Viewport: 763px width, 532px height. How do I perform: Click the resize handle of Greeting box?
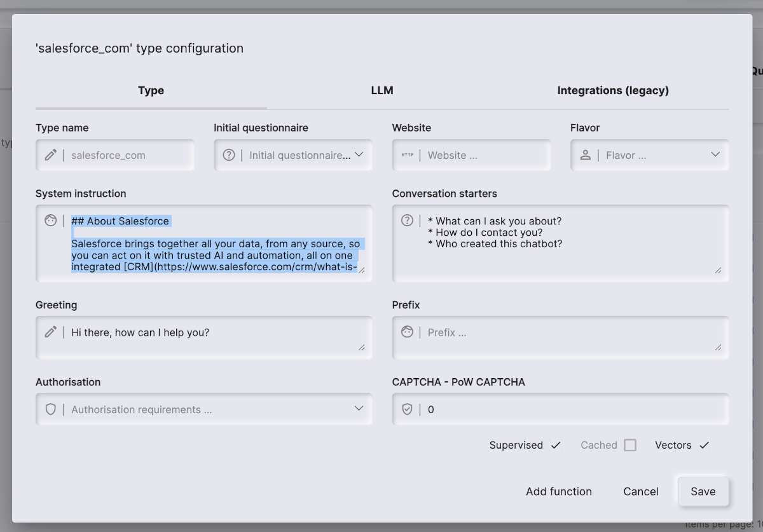362,347
